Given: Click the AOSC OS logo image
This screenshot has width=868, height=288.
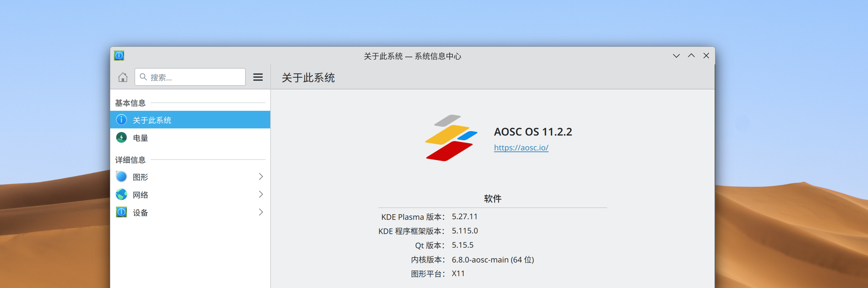Looking at the screenshot, I should [x=451, y=138].
